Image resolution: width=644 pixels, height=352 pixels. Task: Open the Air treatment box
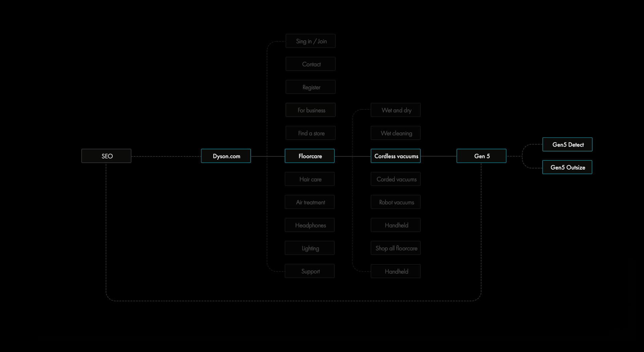[310, 202]
